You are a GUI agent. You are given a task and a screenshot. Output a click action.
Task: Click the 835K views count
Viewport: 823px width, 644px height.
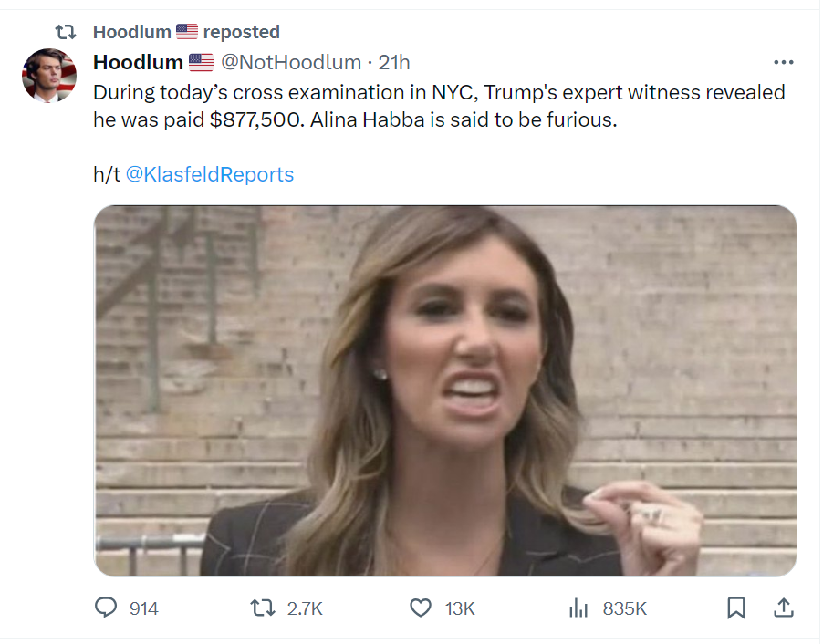(625, 608)
